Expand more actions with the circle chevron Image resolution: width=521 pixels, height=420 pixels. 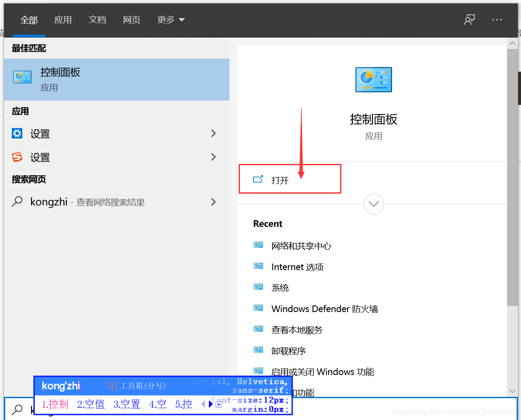[x=373, y=204]
